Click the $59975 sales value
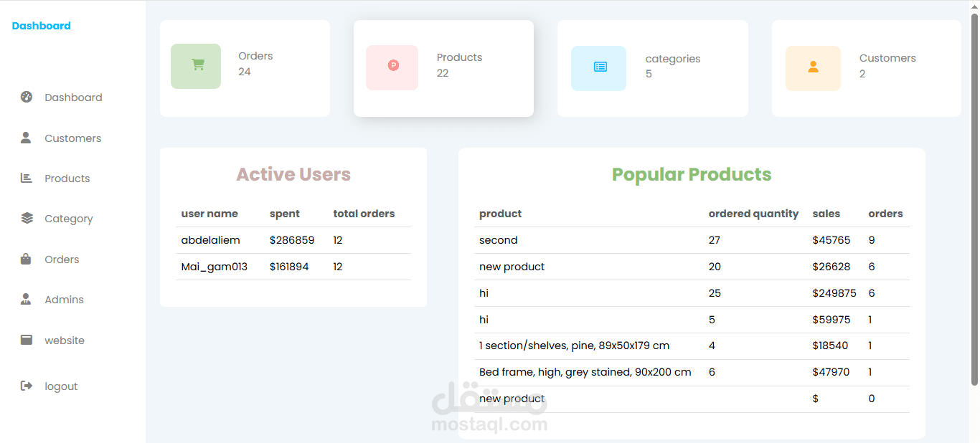The image size is (980, 443). tap(831, 320)
